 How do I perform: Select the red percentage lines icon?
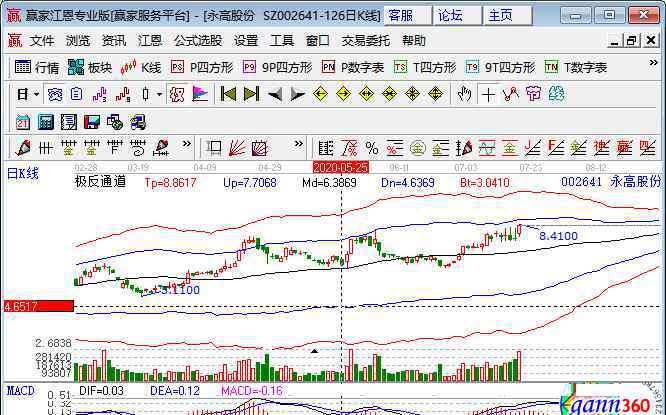(x=395, y=148)
